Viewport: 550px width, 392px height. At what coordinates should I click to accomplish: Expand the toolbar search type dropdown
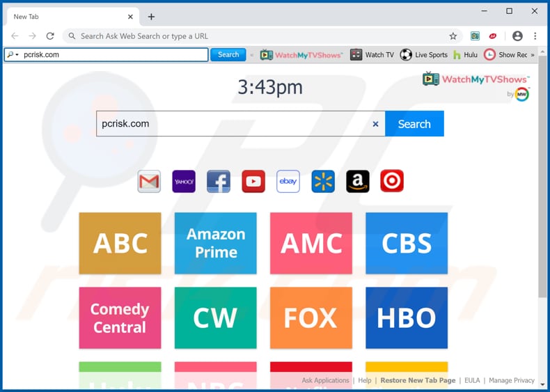(13, 55)
